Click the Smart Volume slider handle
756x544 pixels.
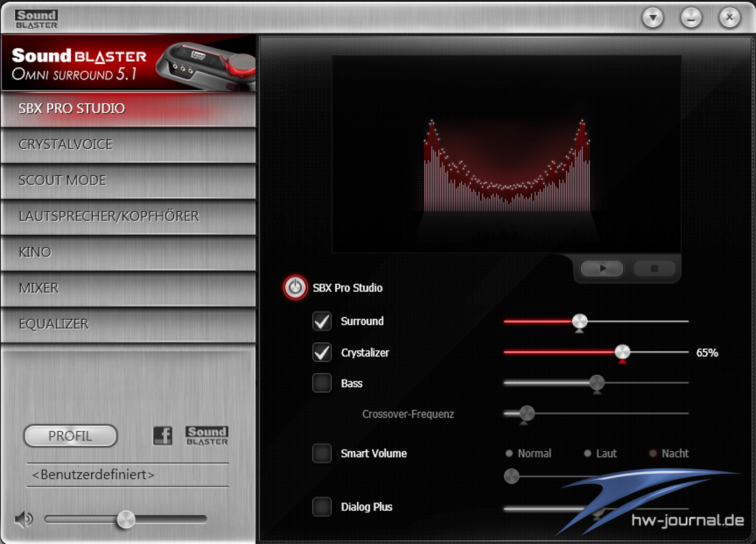click(511, 476)
